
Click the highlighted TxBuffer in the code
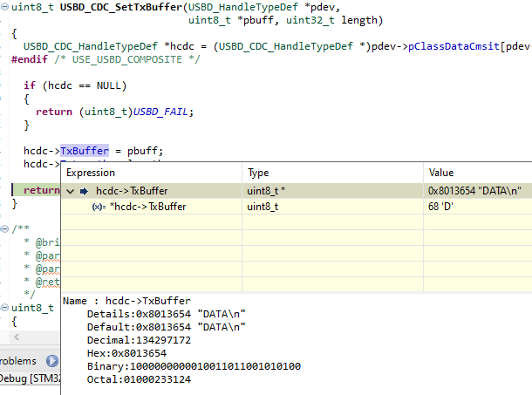pyautogui.click(x=85, y=150)
